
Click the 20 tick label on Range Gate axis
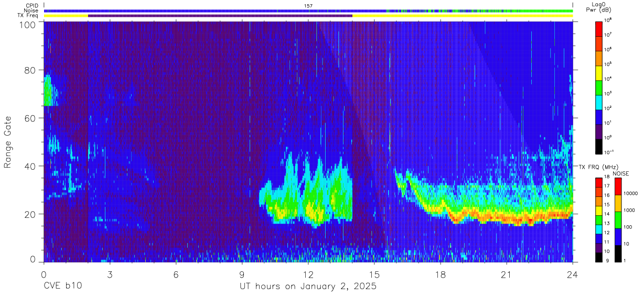(x=29, y=214)
